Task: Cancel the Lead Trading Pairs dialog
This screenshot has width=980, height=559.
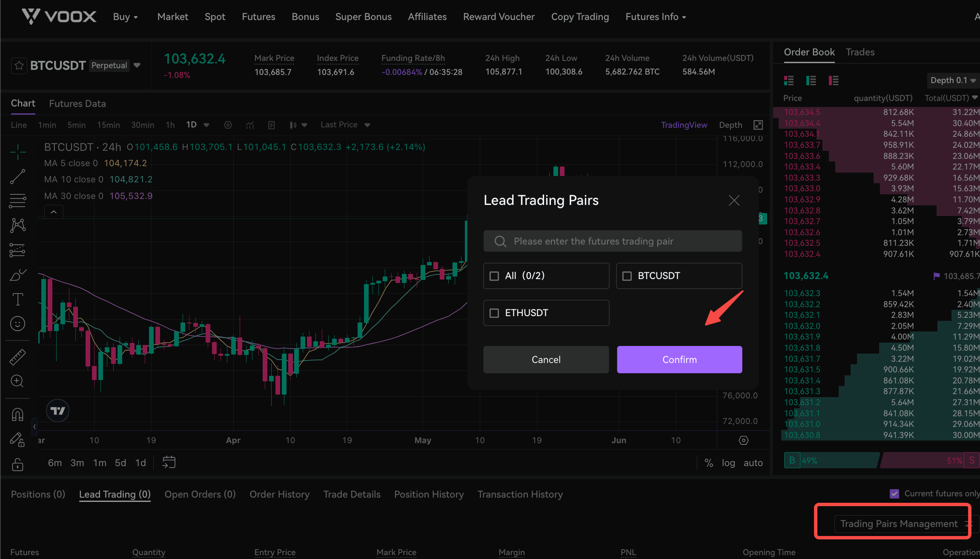Action: pyautogui.click(x=546, y=360)
